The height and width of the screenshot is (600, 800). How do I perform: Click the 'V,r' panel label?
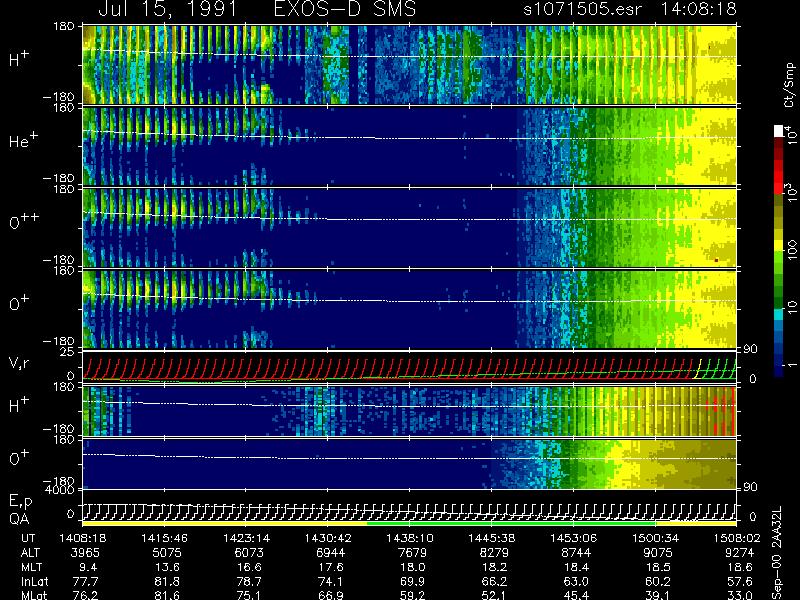[x=19, y=364]
